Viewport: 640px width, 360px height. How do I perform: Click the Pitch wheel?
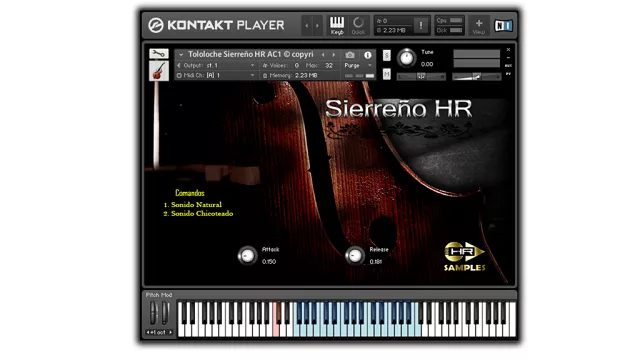(153, 313)
